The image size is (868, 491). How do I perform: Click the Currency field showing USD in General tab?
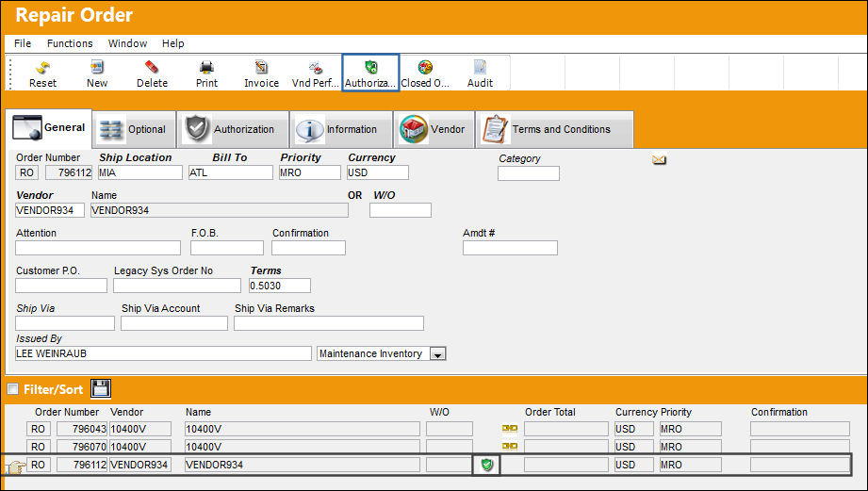tap(378, 172)
